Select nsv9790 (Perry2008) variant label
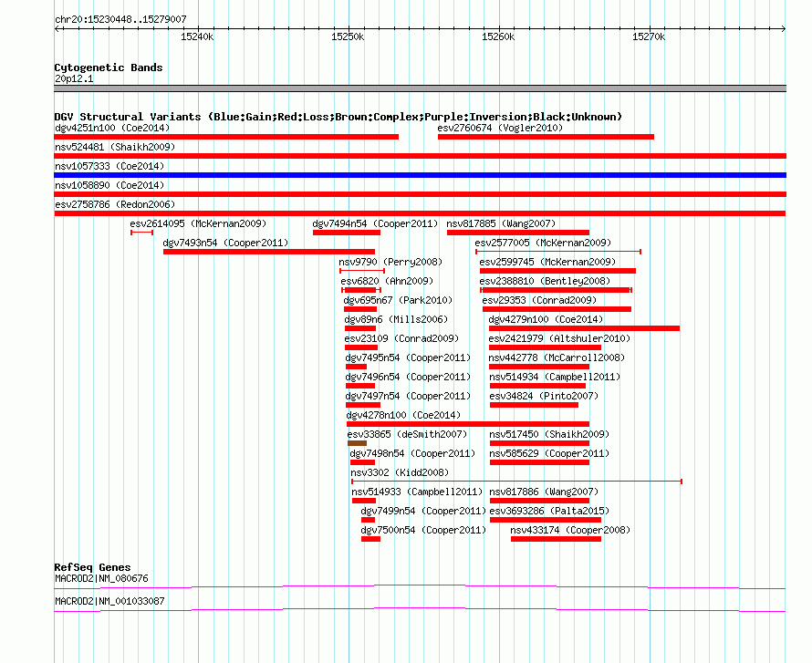This screenshot has width=812, height=663. (390, 262)
